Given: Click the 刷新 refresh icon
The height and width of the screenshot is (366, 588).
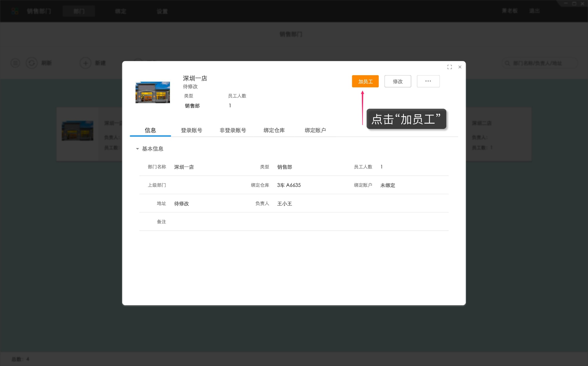Looking at the screenshot, I should point(32,63).
